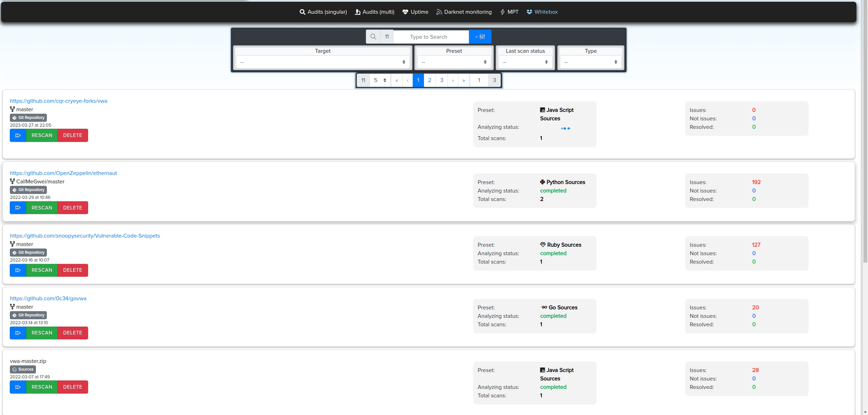The height and width of the screenshot is (415, 868).
Task: Click the Git Repository badge under ethernaut
Action: tap(28, 190)
